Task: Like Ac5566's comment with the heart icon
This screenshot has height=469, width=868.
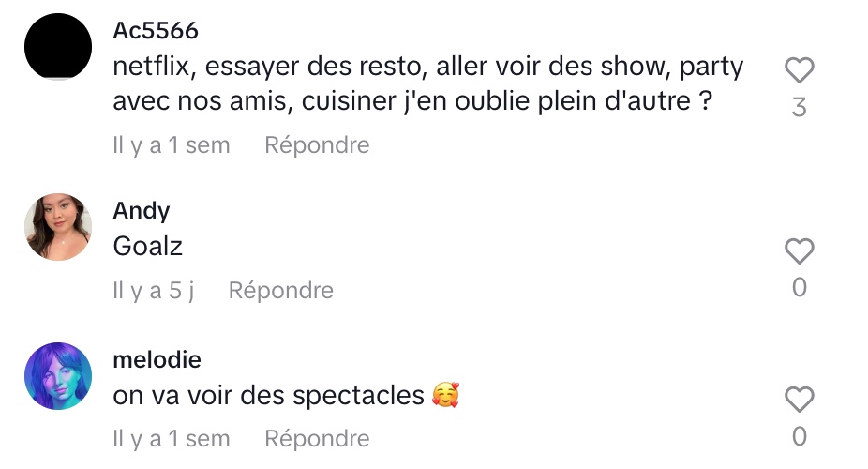Action: (x=800, y=70)
